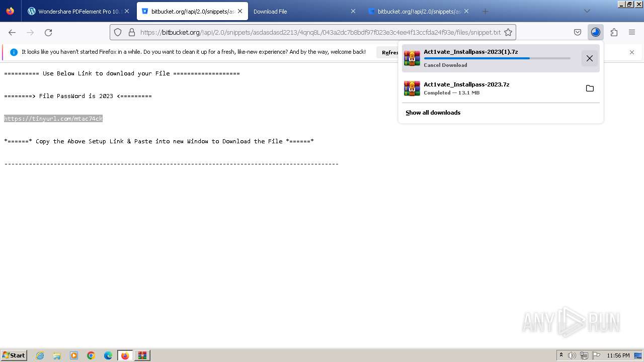Open Windows Explorer from taskbar
Viewport: 644px width, 362px height.
point(57,355)
